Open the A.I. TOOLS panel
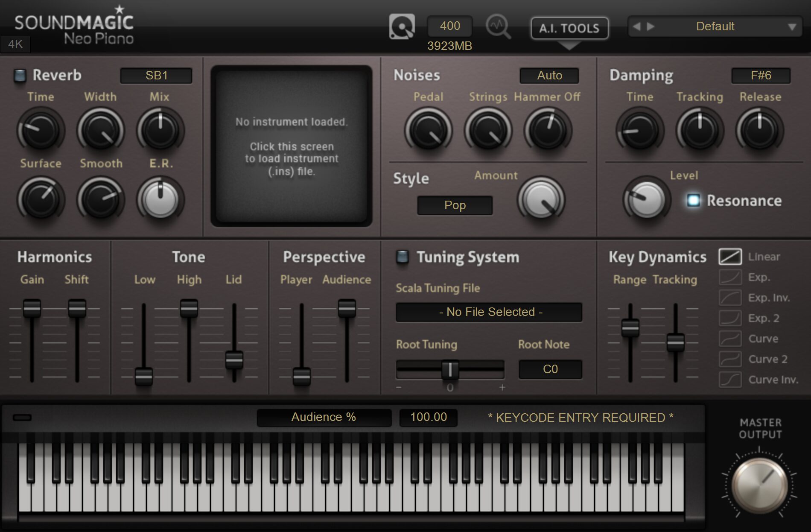Viewport: 811px width, 532px height. point(569,28)
